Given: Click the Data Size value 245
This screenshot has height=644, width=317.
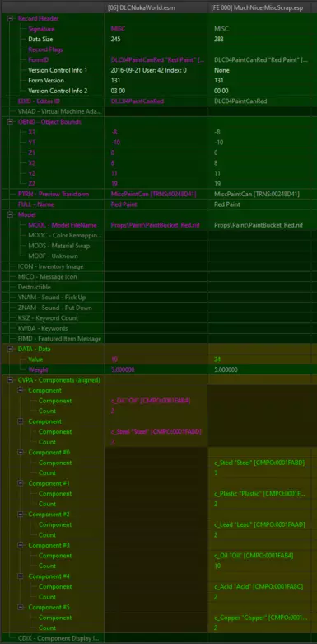Looking at the screenshot, I should (116, 40).
